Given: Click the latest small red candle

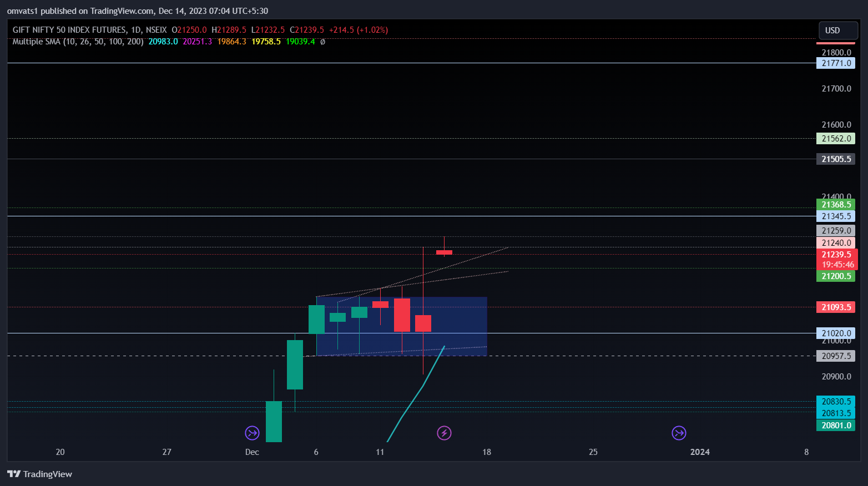Looking at the screenshot, I should (444, 252).
